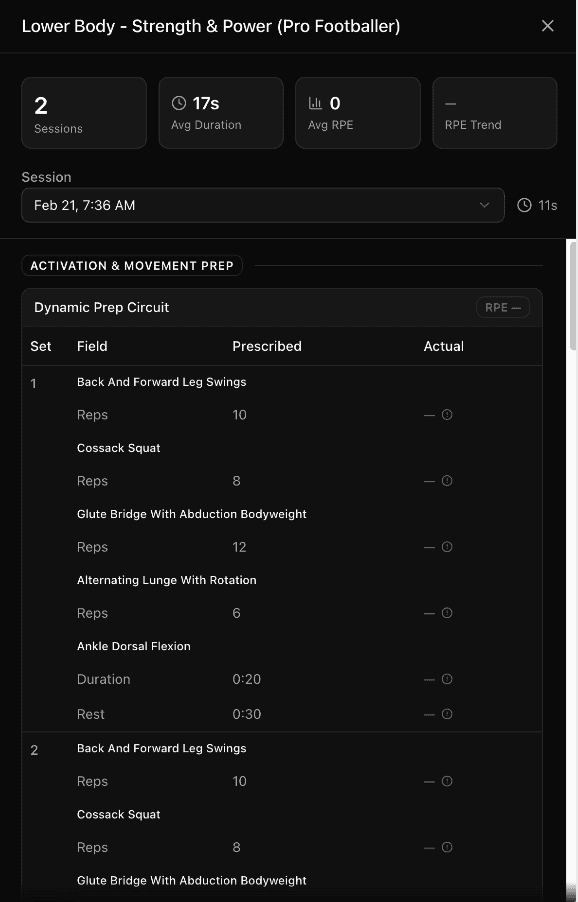The image size is (578, 902).
Task: Click the dash icon in RPE Trend card
Action: click(x=450, y=102)
